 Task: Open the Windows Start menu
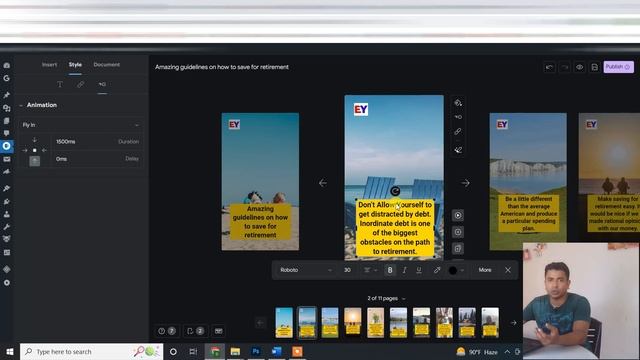click(x=10, y=351)
